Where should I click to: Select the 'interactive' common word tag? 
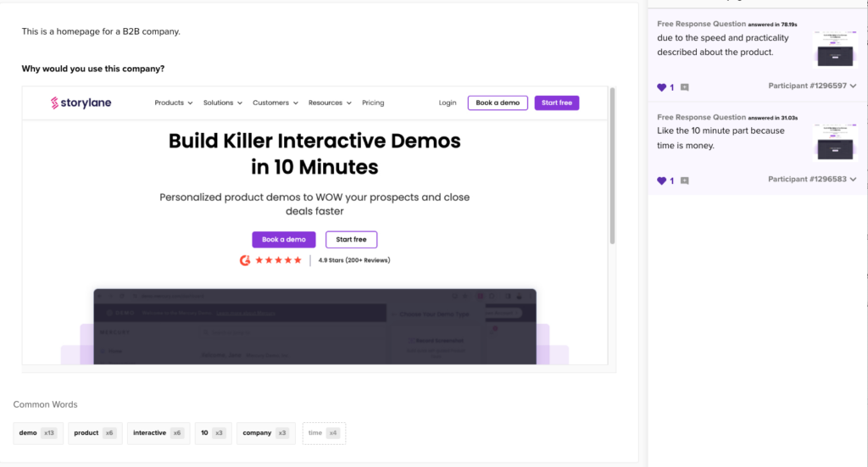pyautogui.click(x=159, y=433)
